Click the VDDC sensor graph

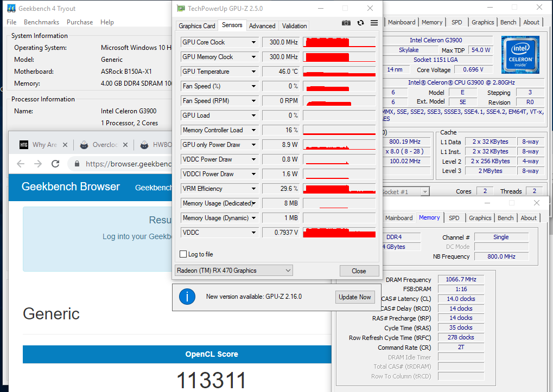(x=339, y=233)
